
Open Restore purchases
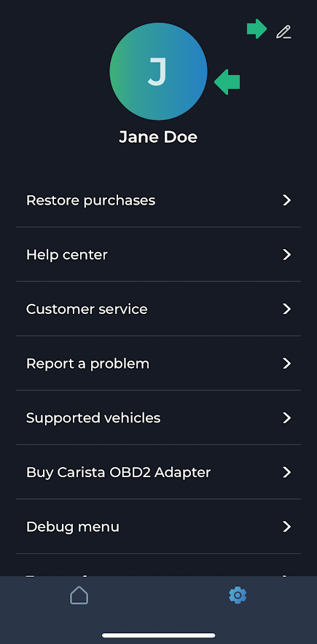tap(159, 200)
